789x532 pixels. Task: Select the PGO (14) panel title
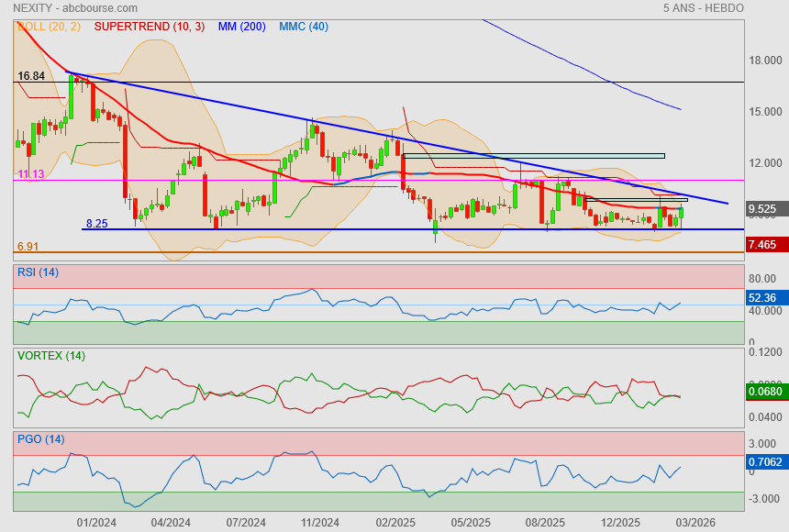(x=40, y=439)
